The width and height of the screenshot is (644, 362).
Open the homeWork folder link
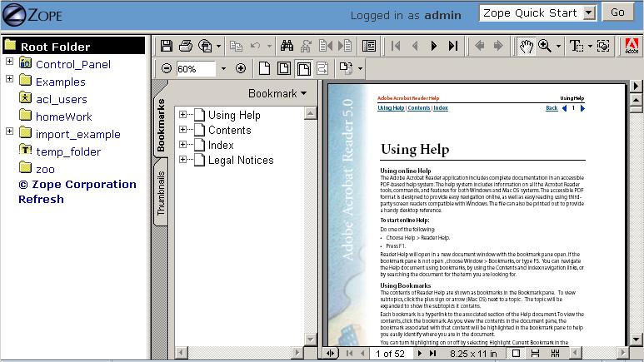click(63, 117)
